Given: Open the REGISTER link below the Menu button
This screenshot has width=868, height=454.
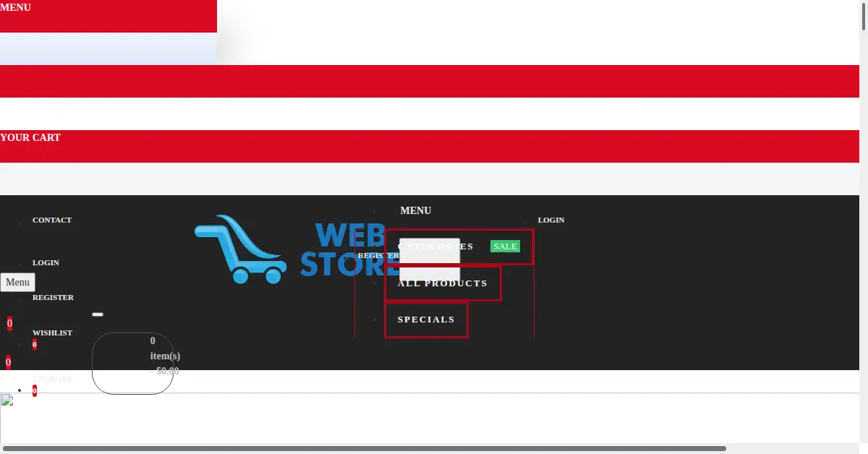Looking at the screenshot, I should (53, 297).
